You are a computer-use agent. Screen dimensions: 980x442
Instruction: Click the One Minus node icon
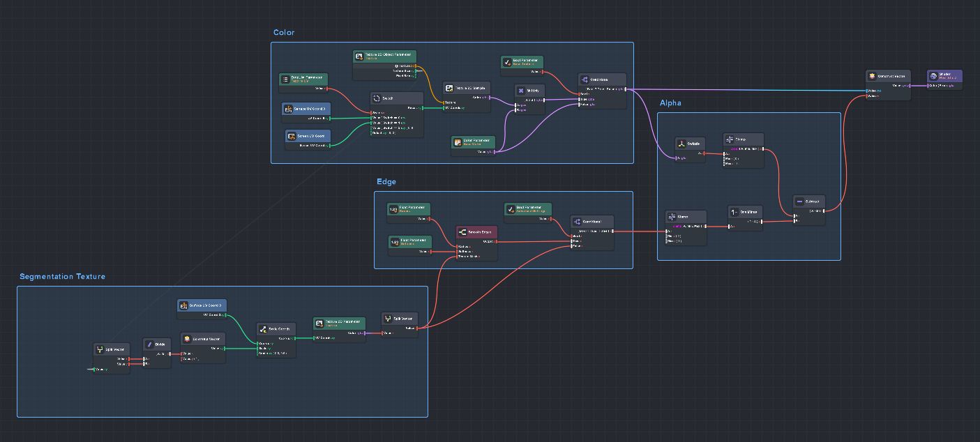[734, 212]
